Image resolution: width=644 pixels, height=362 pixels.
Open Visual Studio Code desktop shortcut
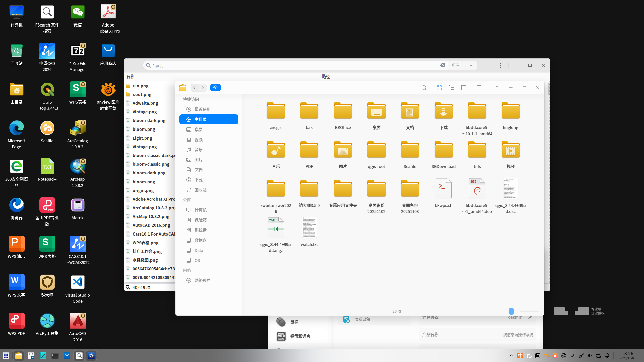(78, 289)
